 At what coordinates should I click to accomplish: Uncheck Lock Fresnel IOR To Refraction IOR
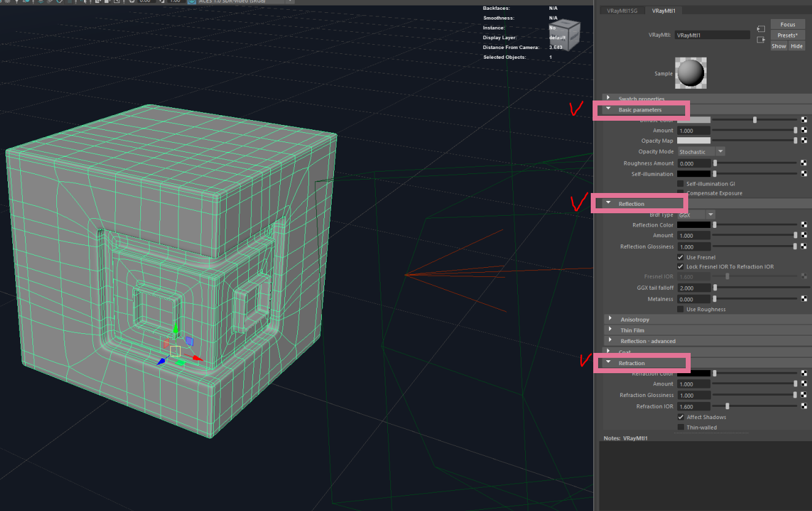[x=680, y=267]
